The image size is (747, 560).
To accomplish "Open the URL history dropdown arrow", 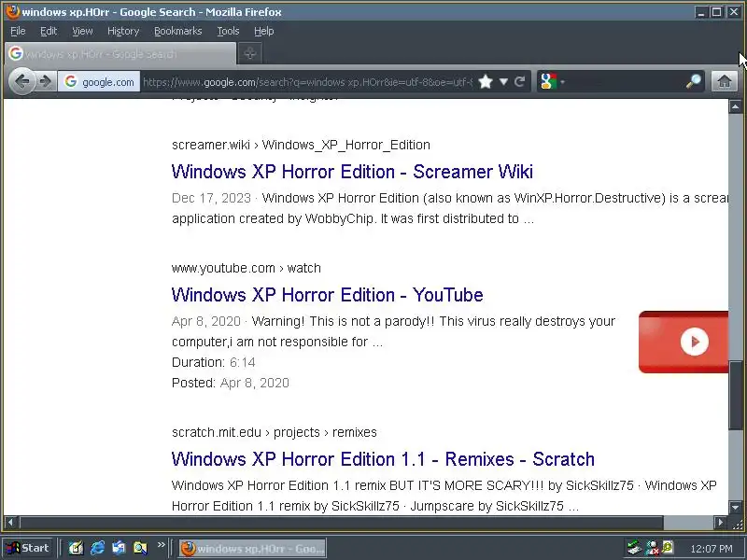I will click(x=503, y=82).
